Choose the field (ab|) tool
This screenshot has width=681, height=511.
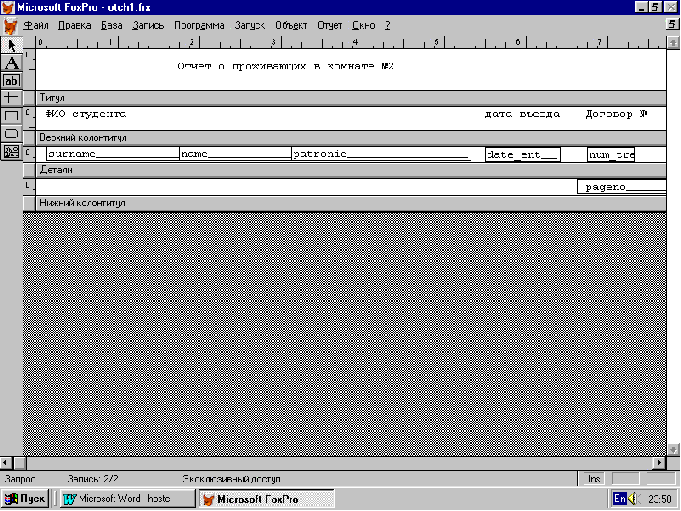[x=11, y=81]
